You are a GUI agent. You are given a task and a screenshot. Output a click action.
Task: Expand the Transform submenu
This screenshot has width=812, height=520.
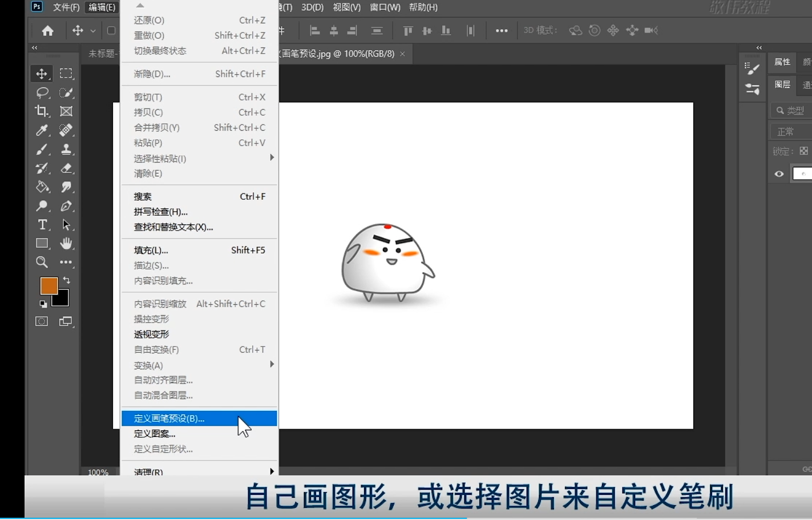pyautogui.click(x=199, y=365)
